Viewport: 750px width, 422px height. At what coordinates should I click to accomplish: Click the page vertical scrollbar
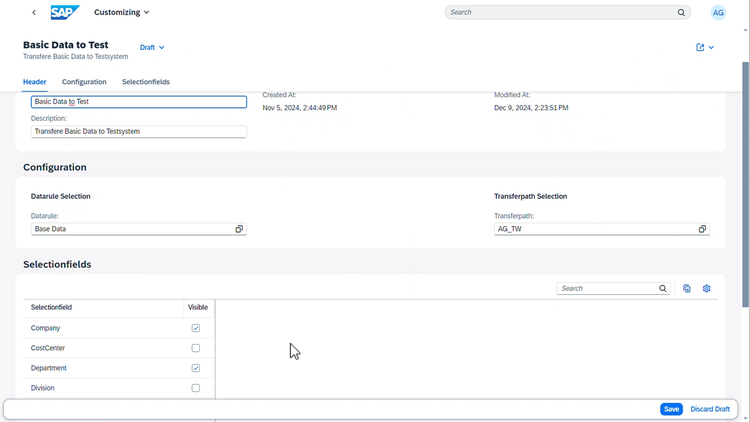tap(745, 184)
